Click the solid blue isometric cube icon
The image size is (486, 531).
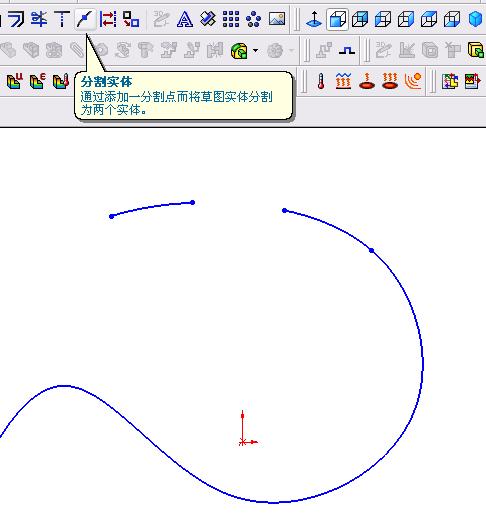(475, 19)
